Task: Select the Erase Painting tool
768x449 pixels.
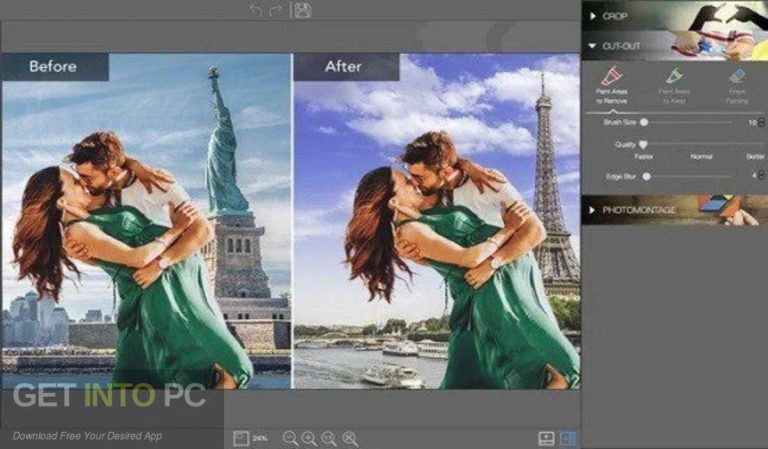Action: tap(736, 83)
